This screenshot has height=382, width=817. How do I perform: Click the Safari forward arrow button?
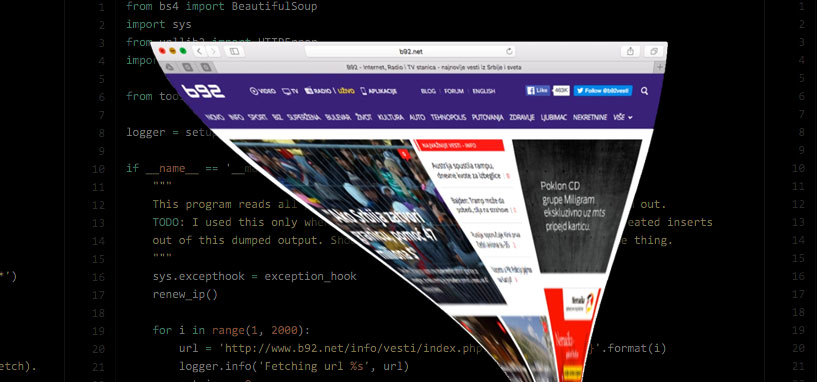[x=213, y=51]
